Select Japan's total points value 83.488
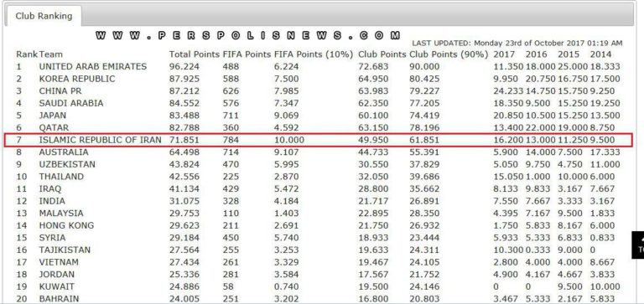Screen dimensions: 644x304 point(184,116)
